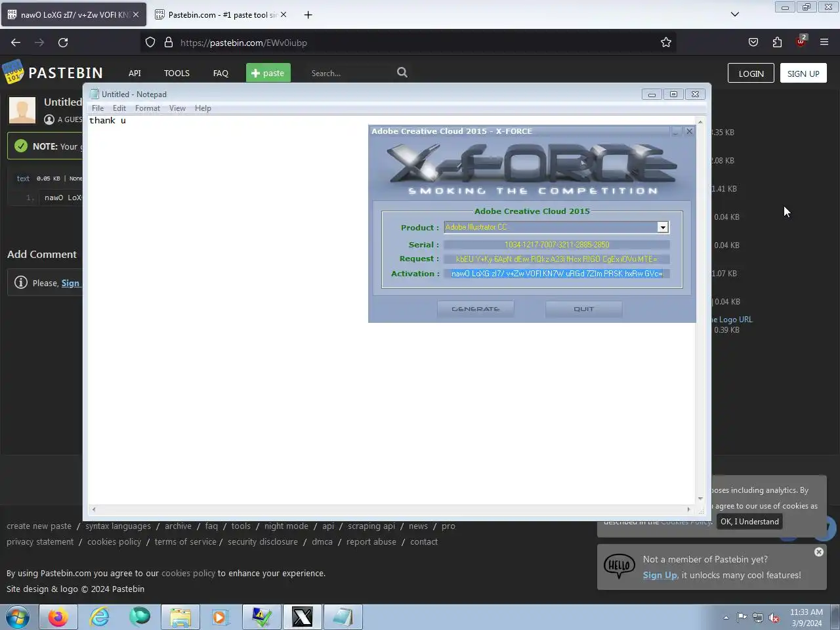Open the TOOLS menu in Pastebin header
The height and width of the screenshot is (630, 840).
point(177,73)
